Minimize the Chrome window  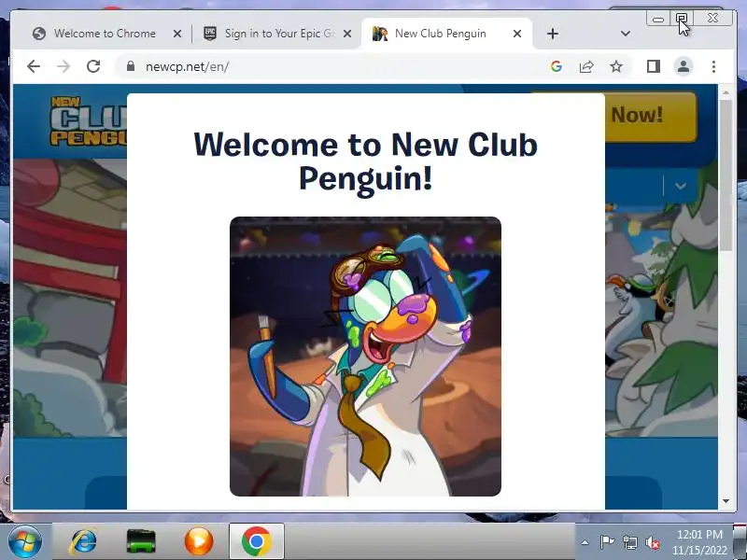(x=658, y=19)
